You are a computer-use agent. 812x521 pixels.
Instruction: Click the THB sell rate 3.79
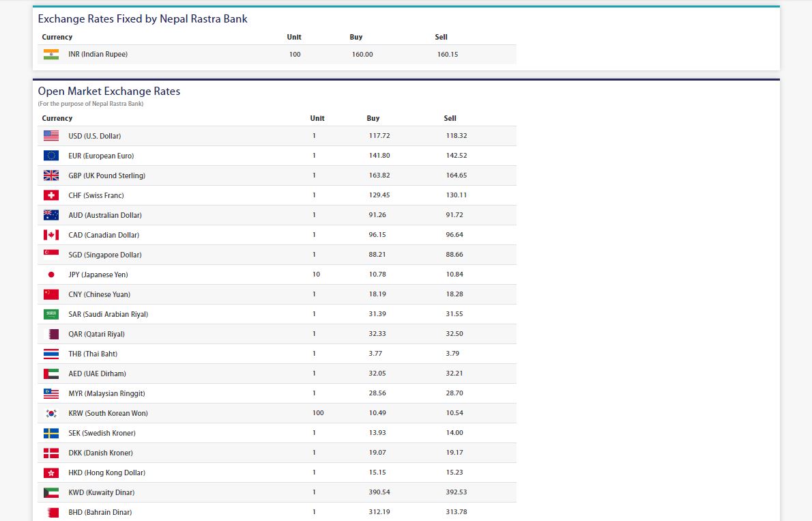coord(452,354)
